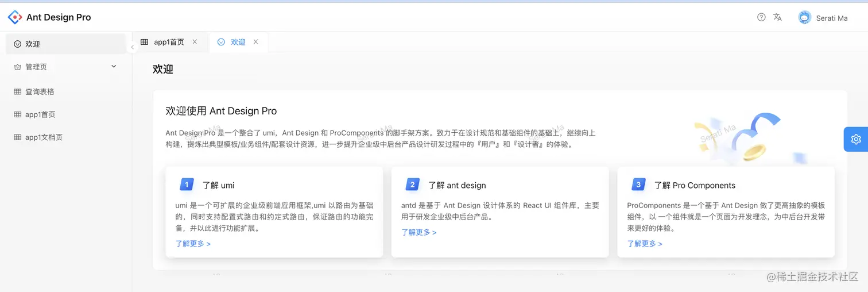The height and width of the screenshot is (292, 868).
Task: Click the 了解 umi card title
Action: coord(219,185)
